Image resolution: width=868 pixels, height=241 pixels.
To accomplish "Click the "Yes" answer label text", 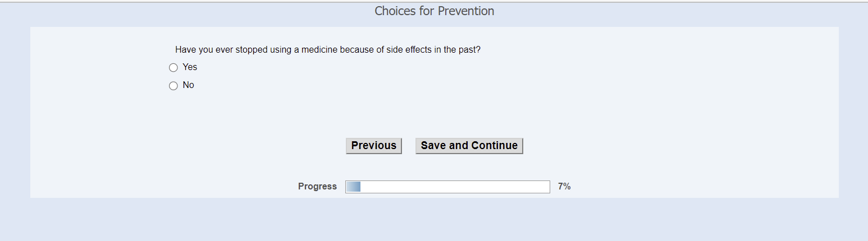I will (x=190, y=67).
